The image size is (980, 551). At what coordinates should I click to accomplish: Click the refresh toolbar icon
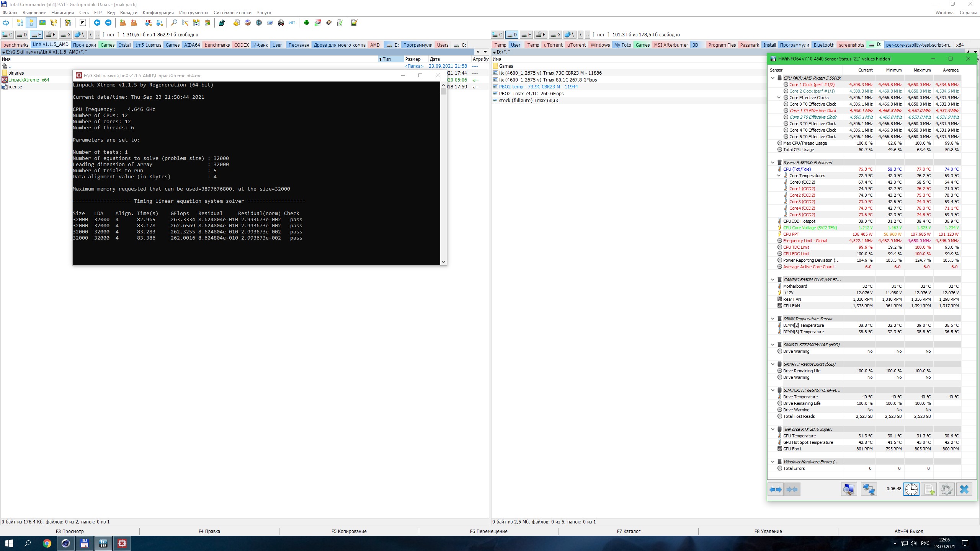[6, 23]
